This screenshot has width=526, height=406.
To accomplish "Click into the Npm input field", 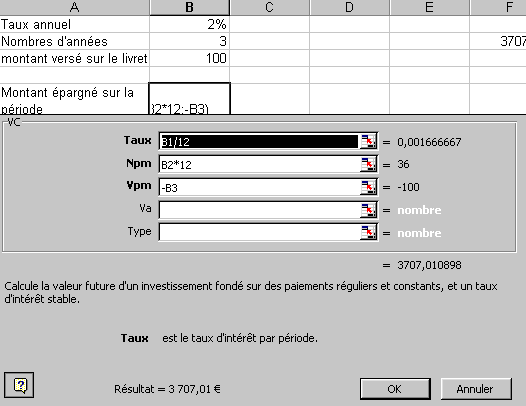I will [x=259, y=164].
